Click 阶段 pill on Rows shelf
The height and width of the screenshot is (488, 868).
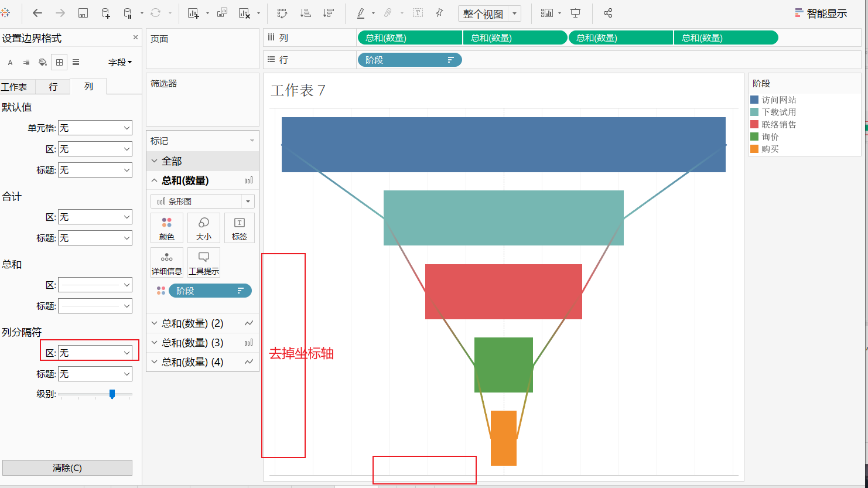click(x=409, y=60)
